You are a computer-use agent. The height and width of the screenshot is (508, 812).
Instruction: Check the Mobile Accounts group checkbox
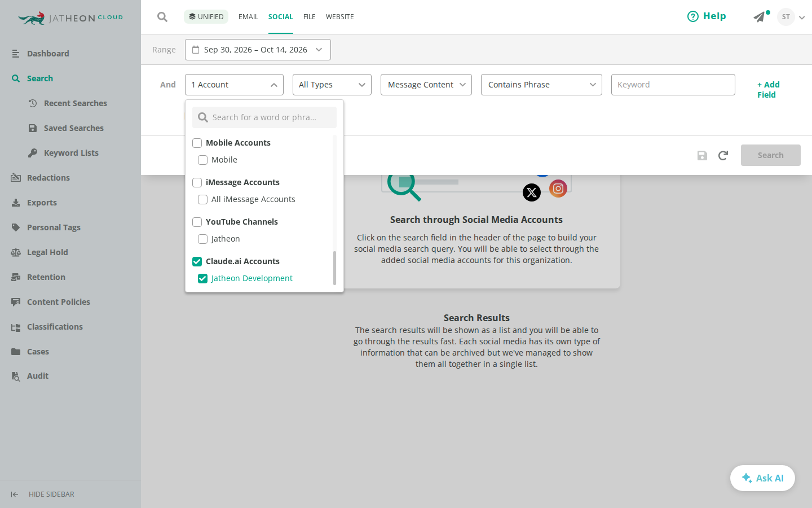(197, 143)
